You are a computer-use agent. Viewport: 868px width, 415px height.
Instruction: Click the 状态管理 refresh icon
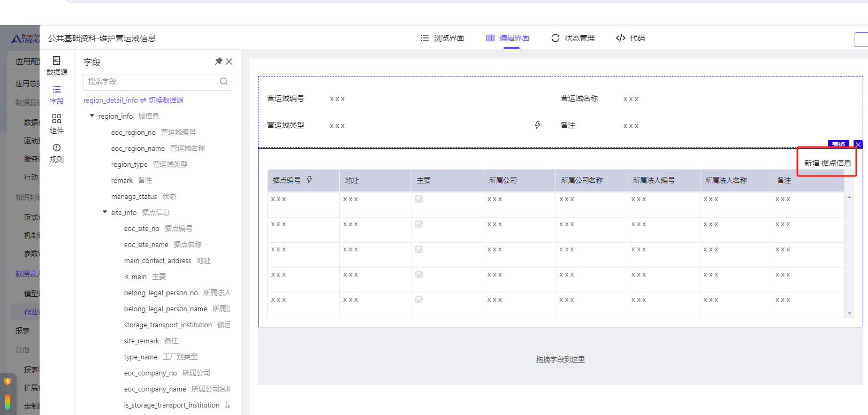(x=555, y=38)
